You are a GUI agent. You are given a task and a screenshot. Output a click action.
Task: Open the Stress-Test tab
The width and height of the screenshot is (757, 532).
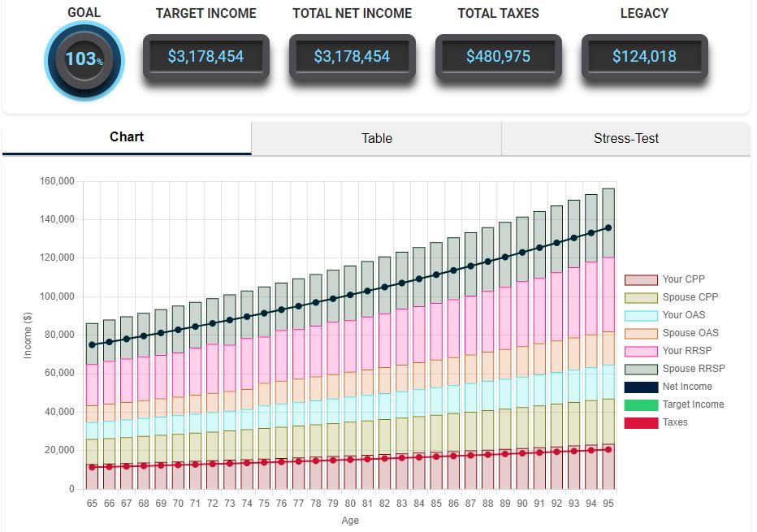(625, 138)
